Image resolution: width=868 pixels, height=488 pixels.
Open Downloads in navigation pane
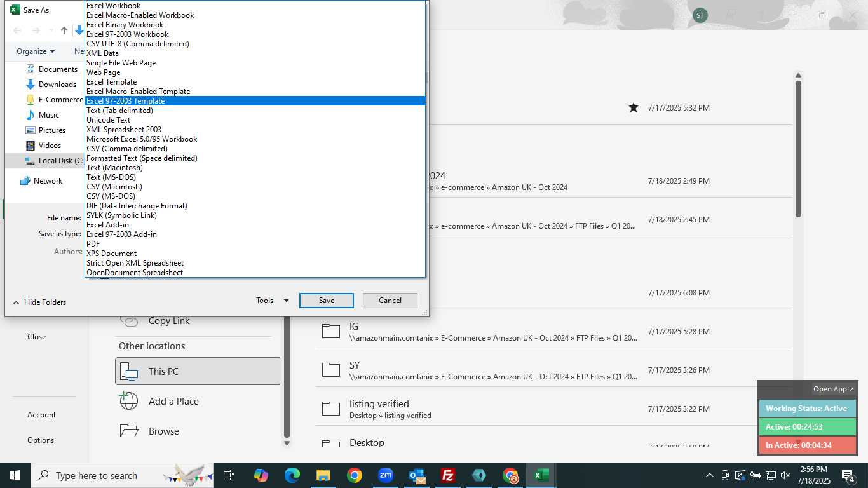(51, 85)
